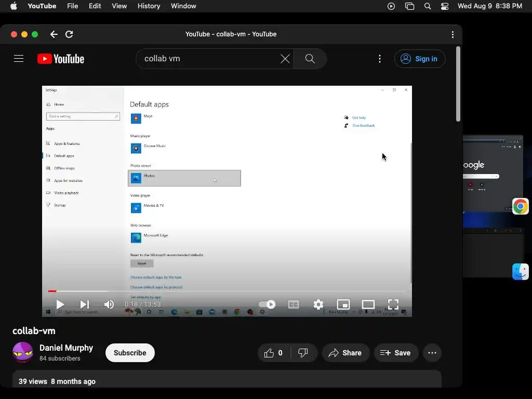532x399 pixels.
Task: Enter full screen mode
Action: (x=393, y=304)
